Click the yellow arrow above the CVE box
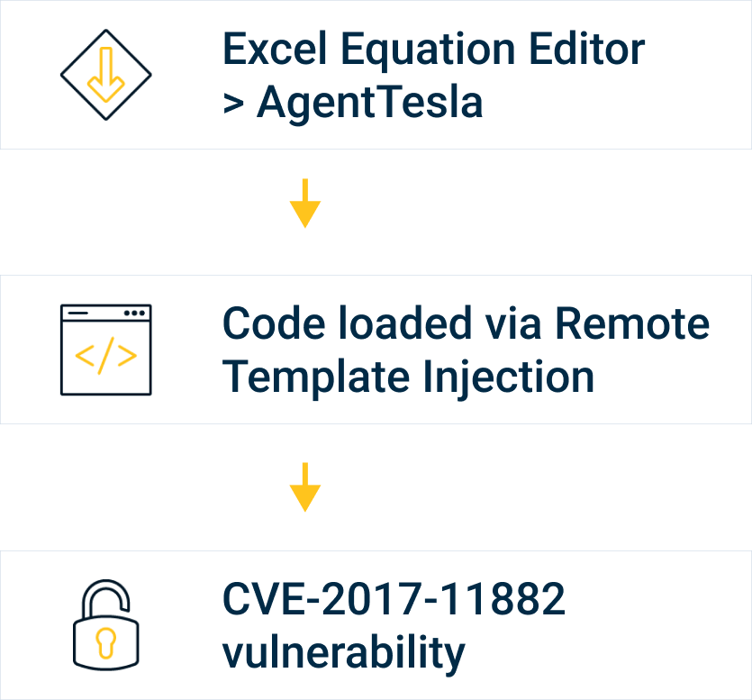Screen dimensions: 752x700 [x=305, y=487]
